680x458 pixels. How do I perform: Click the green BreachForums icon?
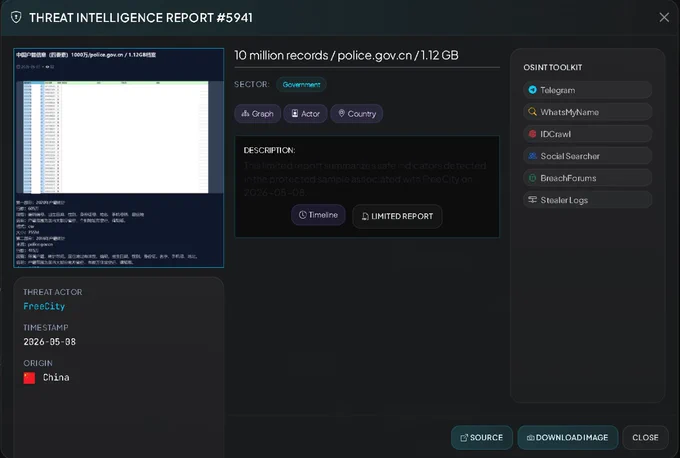click(532, 178)
